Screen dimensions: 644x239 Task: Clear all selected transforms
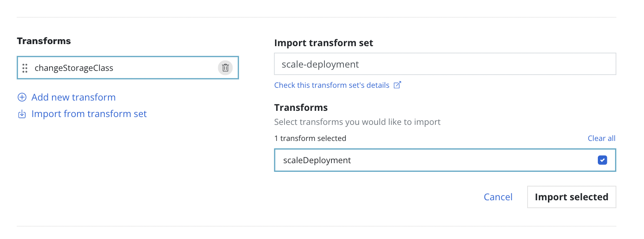pyautogui.click(x=601, y=138)
